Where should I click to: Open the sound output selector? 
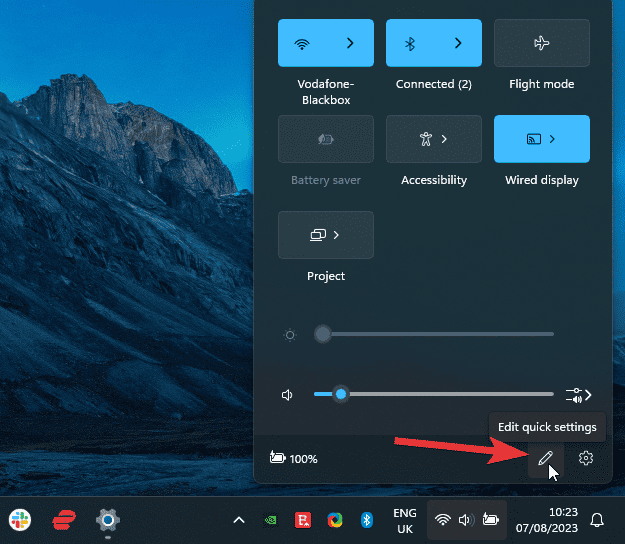point(578,395)
